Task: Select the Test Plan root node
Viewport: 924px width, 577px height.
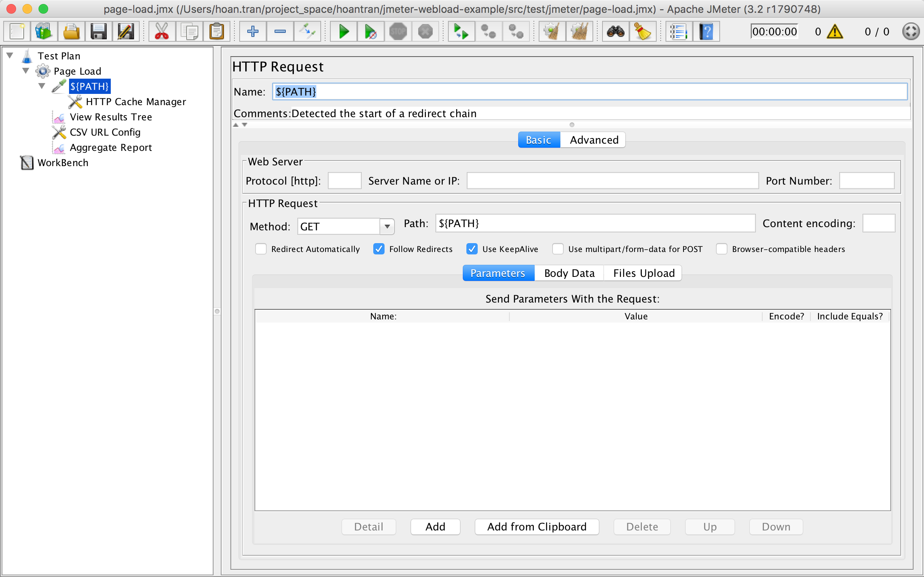Action: coord(59,56)
